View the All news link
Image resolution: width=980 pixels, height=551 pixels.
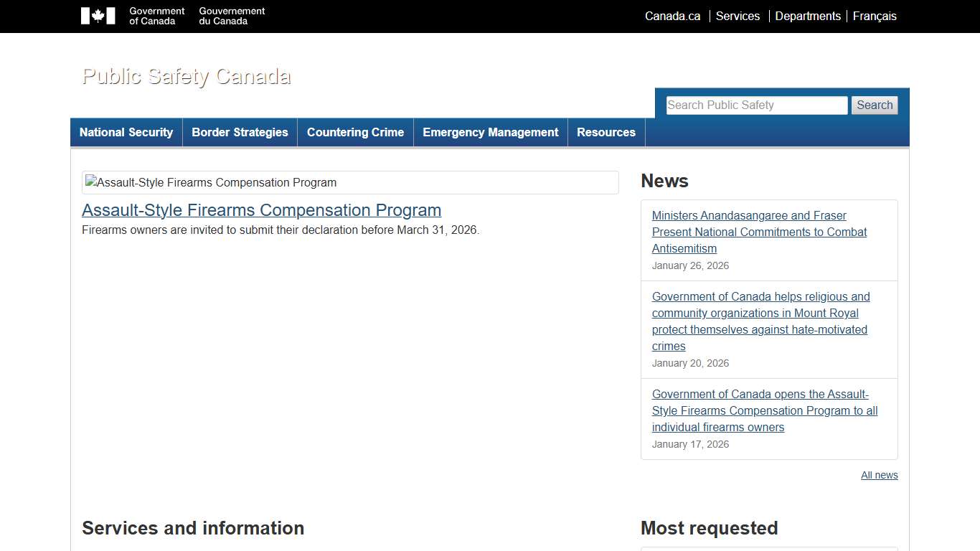pos(879,475)
